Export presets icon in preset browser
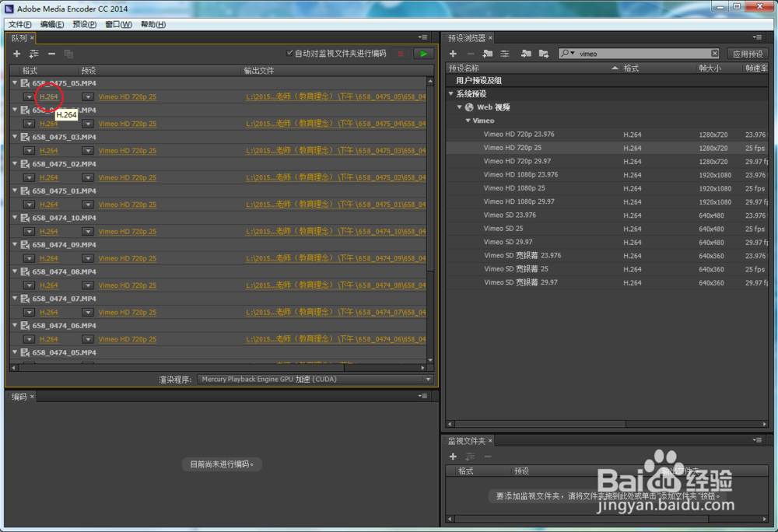Screen dimensions: 778x532 coord(544,54)
